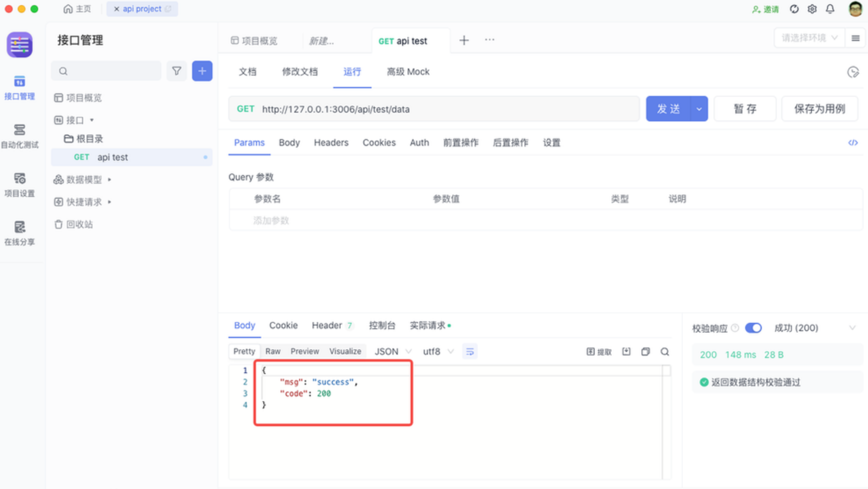This screenshot has height=489, width=868.
Task: Click the hamburger menu icon at top right
Action: (x=855, y=38)
